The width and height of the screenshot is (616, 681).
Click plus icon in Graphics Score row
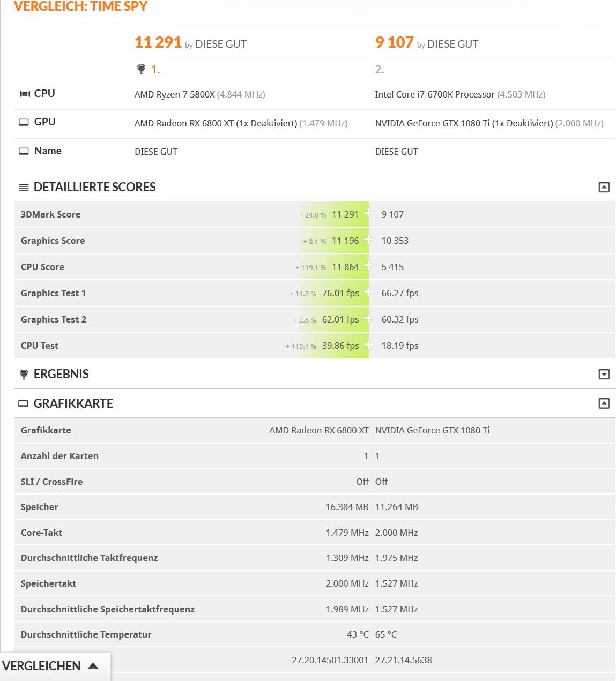(x=368, y=240)
